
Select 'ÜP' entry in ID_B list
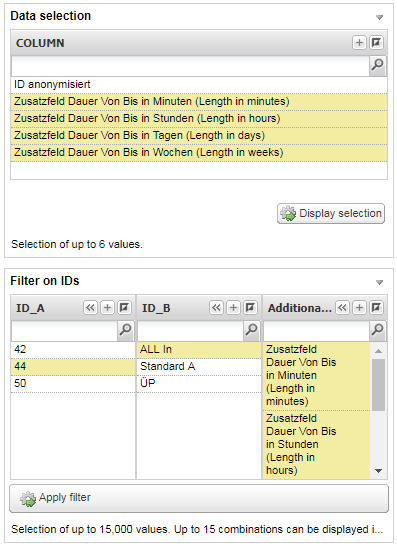[x=199, y=383]
